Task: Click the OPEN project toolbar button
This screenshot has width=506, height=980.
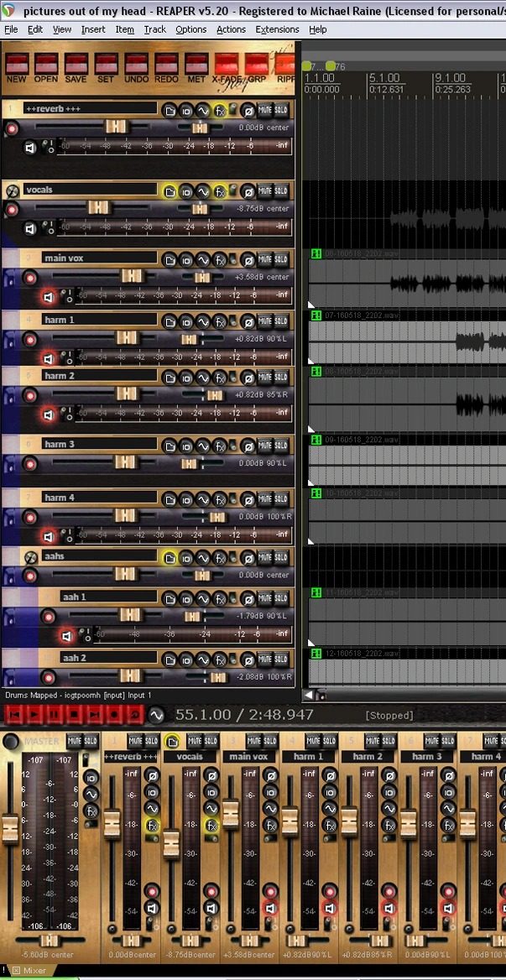Action: tap(46, 68)
